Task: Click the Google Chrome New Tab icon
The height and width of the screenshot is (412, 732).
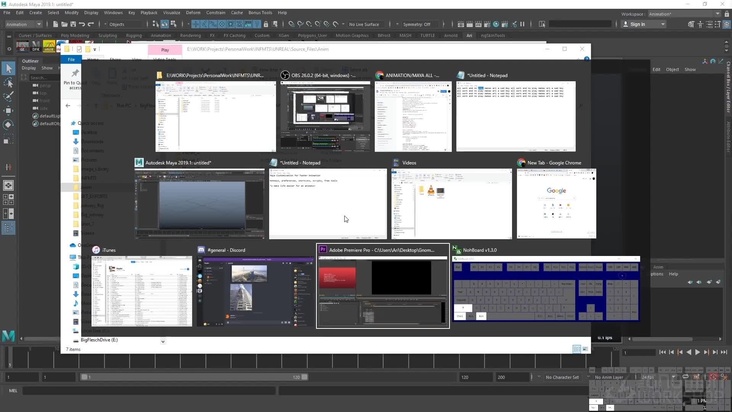Action: coord(521,162)
